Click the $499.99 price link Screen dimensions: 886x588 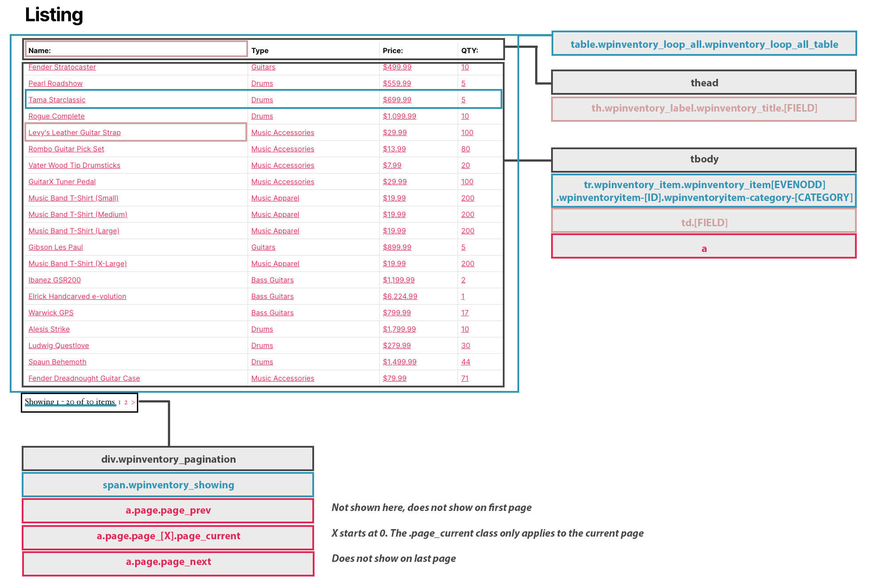[x=397, y=67]
